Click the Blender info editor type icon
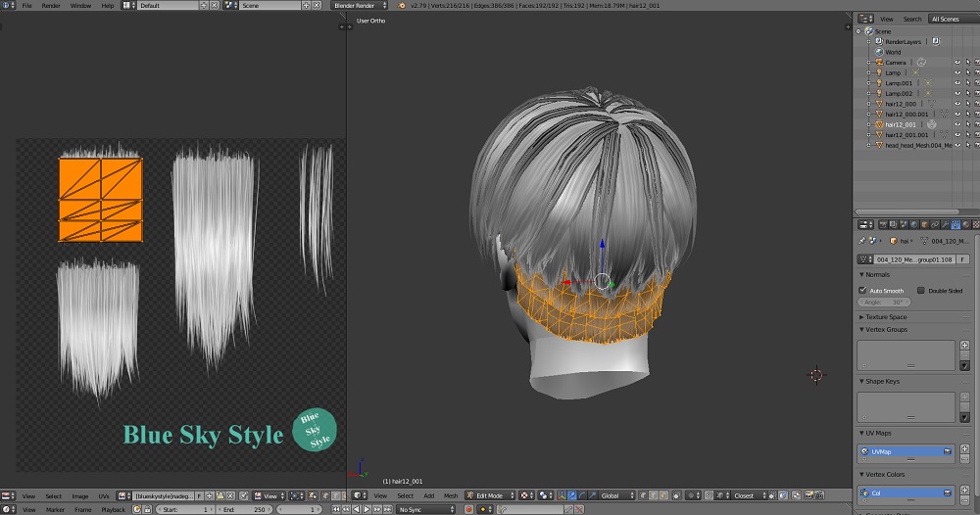This screenshot has width=980, height=515. pyautogui.click(x=8, y=5)
